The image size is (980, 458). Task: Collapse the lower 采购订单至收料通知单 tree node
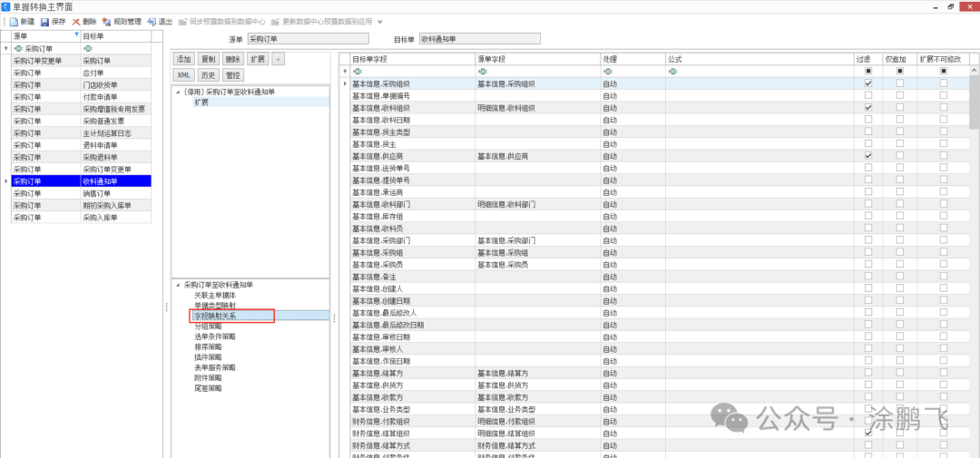point(178,285)
